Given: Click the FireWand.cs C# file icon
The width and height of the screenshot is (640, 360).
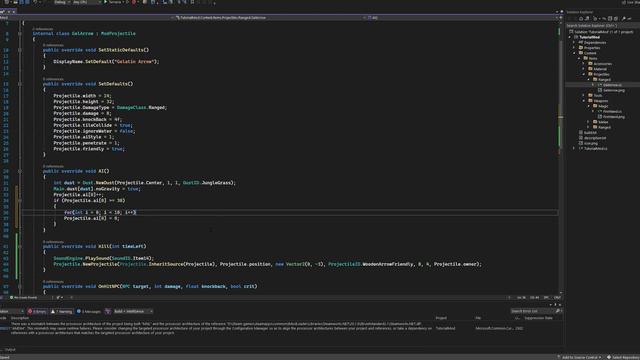Looking at the screenshot, I should (x=600, y=111).
